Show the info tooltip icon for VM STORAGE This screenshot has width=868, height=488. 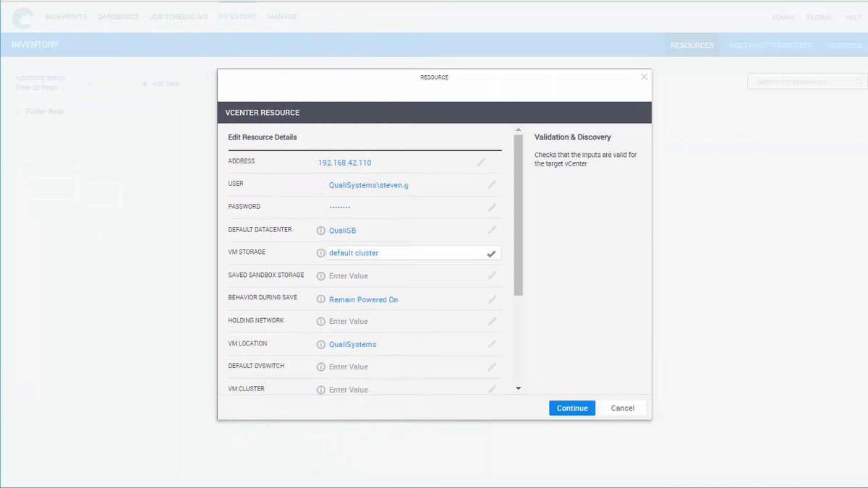(321, 253)
